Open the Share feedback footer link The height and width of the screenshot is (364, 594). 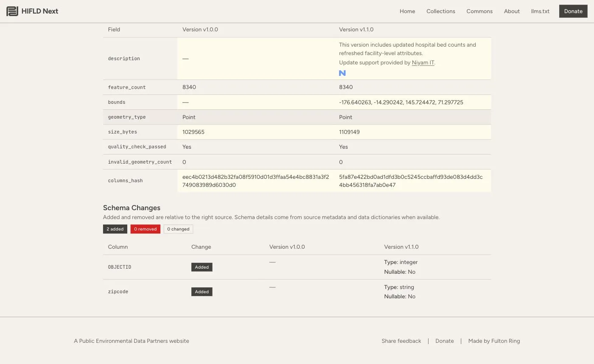401,341
